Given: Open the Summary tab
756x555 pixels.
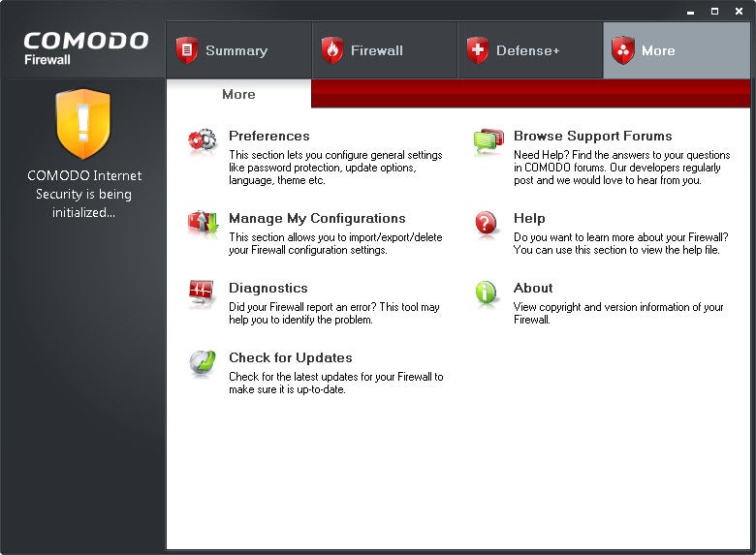Looking at the screenshot, I should [x=238, y=50].
